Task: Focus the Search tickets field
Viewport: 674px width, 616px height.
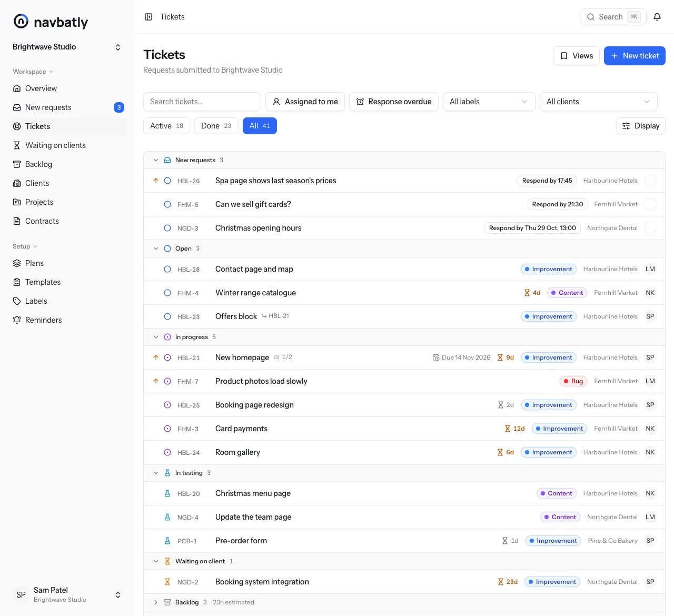Action: tap(202, 102)
